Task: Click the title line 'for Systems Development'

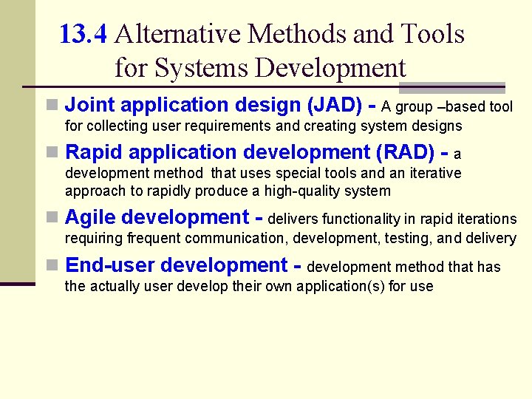Action: (260, 68)
